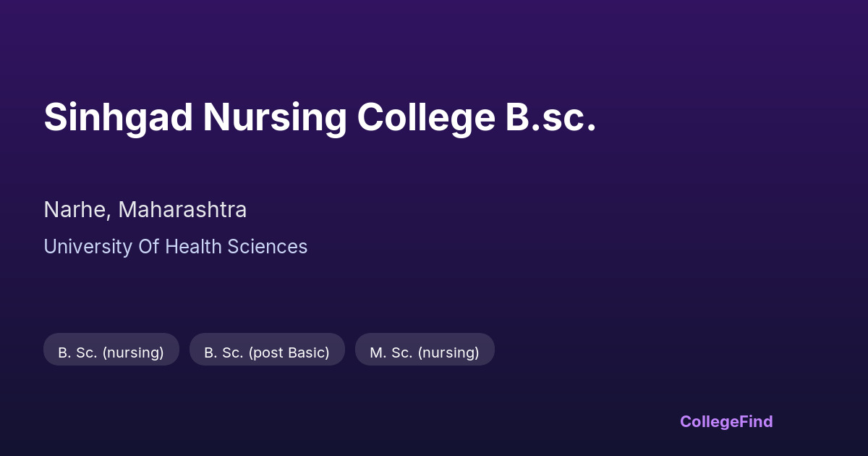Click "B.sc." at the heading's end
This screenshot has height=456, width=868.
pyautogui.click(x=550, y=117)
